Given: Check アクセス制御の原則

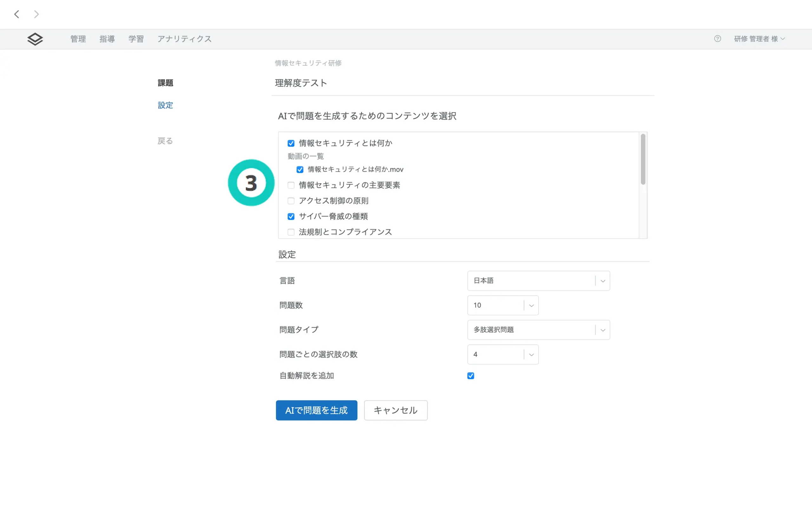Looking at the screenshot, I should 291,201.
